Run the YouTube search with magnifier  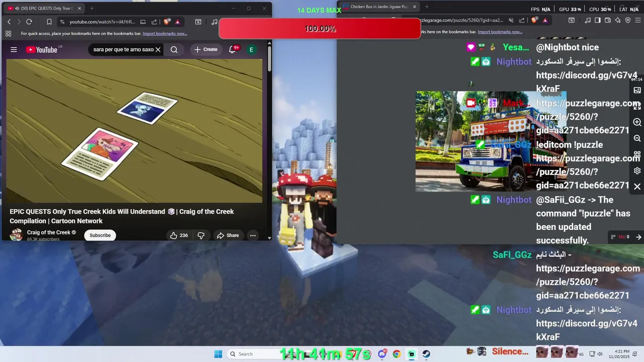coord(174,50)
